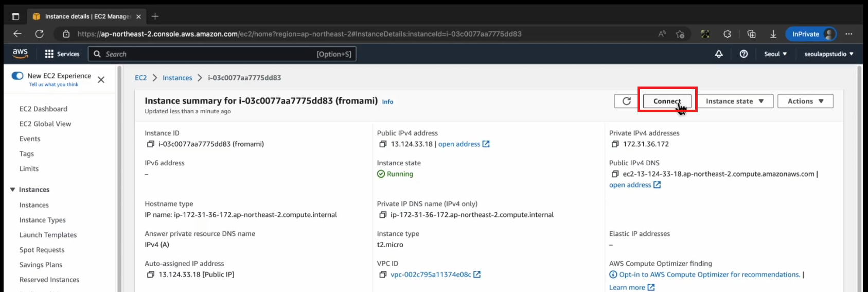Open the Collections icon
This screenshot has width=868, height=292.
(x=751, y=34)
